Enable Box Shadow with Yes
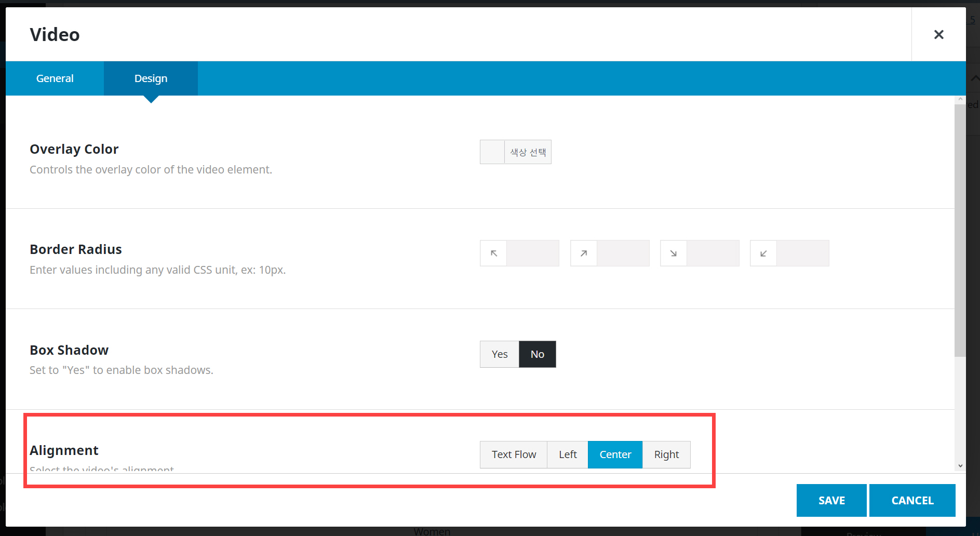Screen dimensions: 980x536 [500, 354]
